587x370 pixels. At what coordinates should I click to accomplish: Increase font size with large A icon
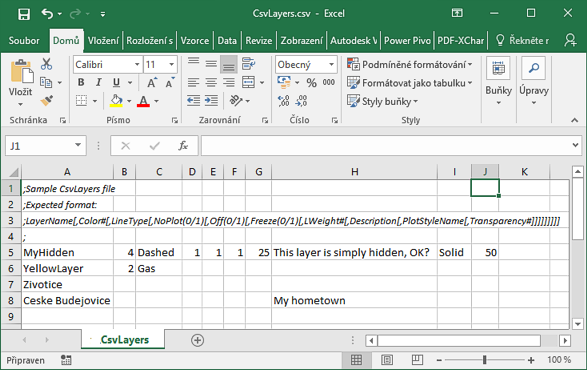point(152,82)
